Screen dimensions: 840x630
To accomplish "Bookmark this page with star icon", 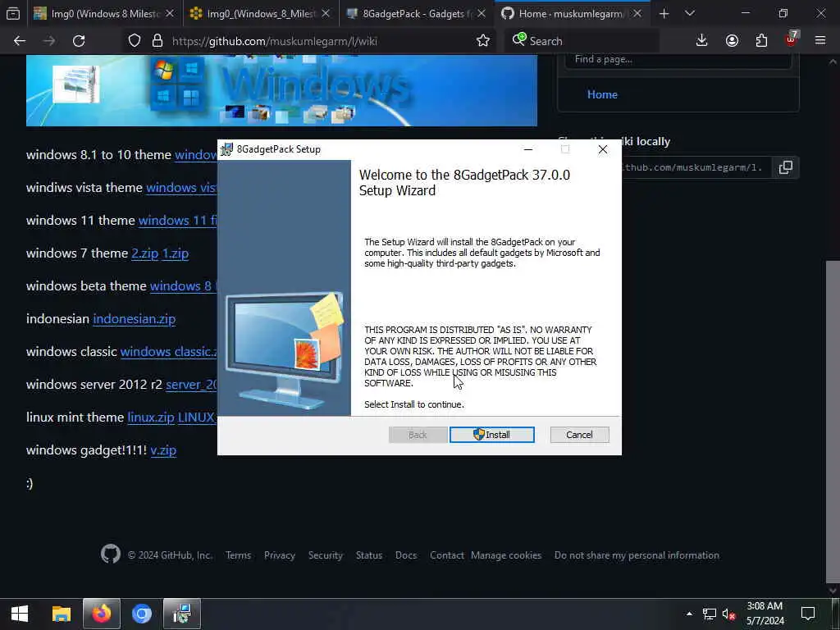I will pyautogui.click(x=482, y=41).
